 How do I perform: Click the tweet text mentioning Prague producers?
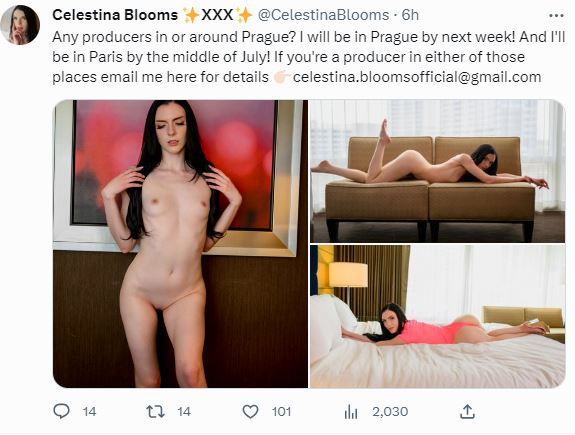tap(308, 57)
